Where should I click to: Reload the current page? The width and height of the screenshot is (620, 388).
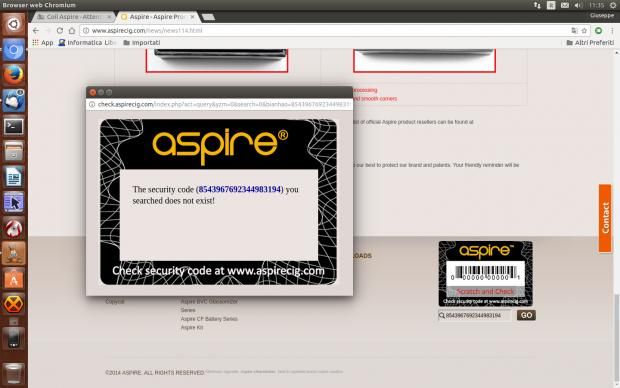60,30
